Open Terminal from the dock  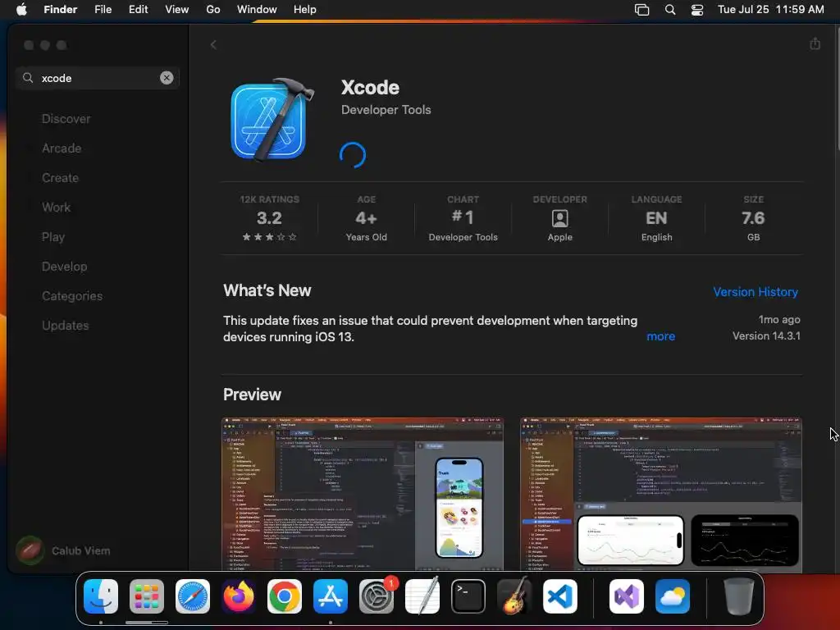coord(468,596)
